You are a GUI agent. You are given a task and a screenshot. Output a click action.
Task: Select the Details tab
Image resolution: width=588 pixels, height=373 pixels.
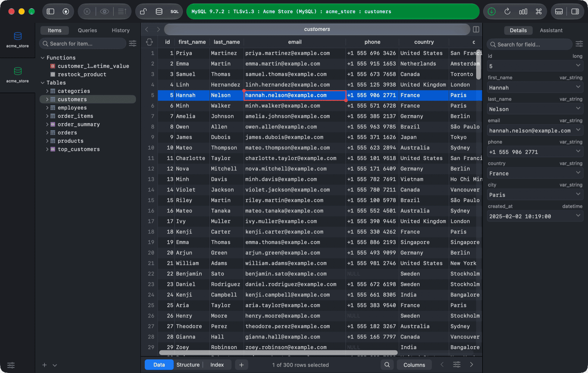coord(518,30)
